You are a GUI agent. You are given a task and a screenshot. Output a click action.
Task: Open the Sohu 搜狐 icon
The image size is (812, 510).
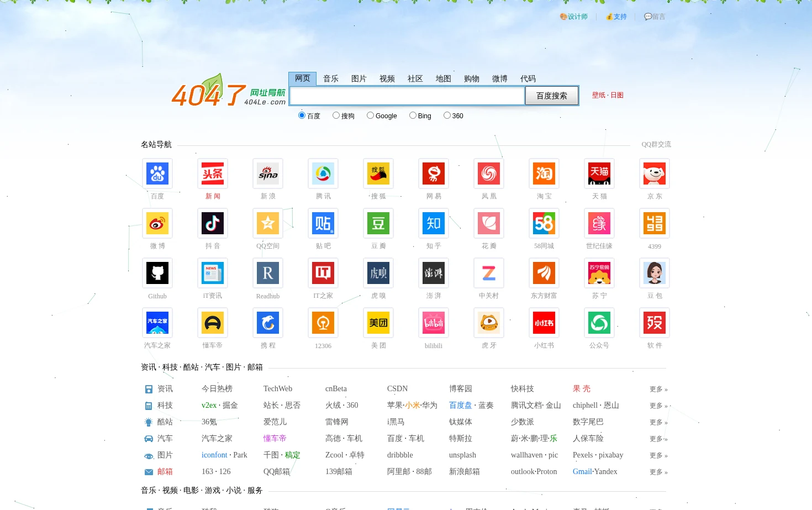[378, 173]
